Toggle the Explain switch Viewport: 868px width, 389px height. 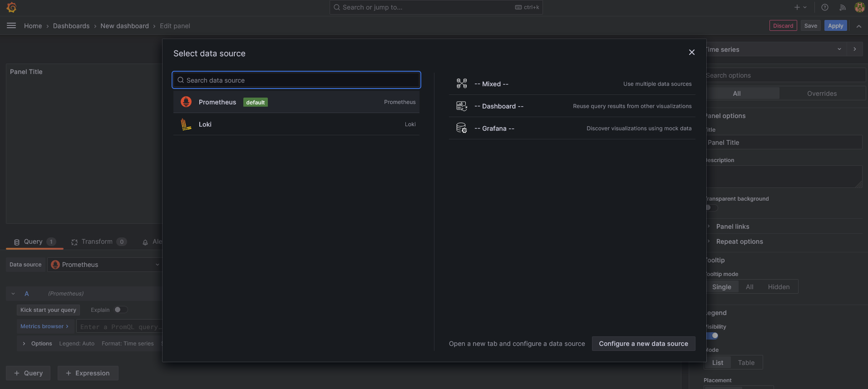pos(121,310)
